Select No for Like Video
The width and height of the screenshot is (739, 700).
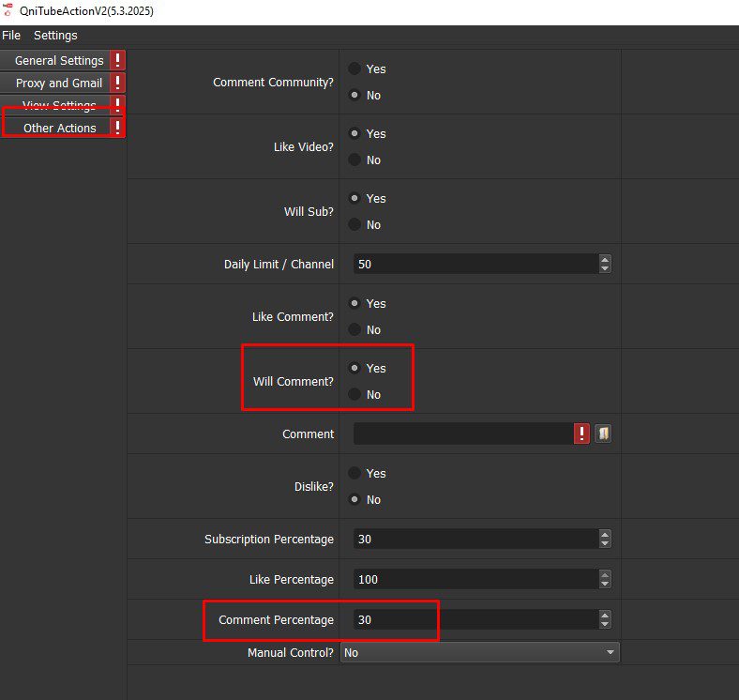tap(365, 160)
